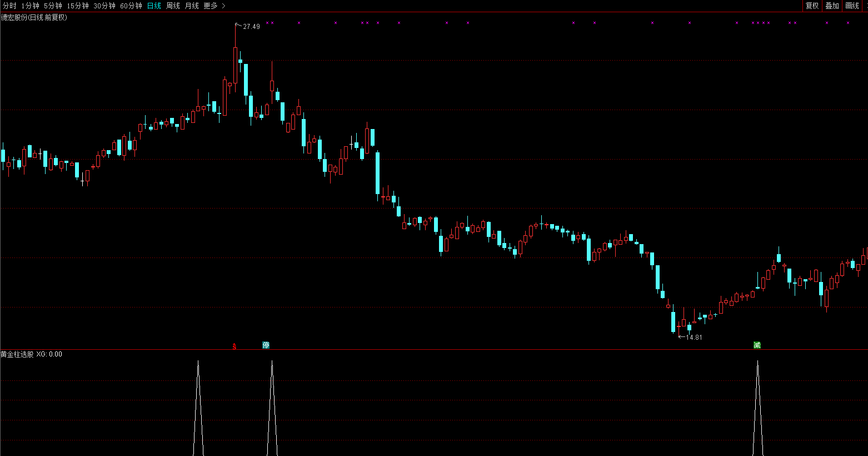Switch to the 周线 weekly chart tab
The width and height of the screenshot is (868, 456).
point(173,6)
